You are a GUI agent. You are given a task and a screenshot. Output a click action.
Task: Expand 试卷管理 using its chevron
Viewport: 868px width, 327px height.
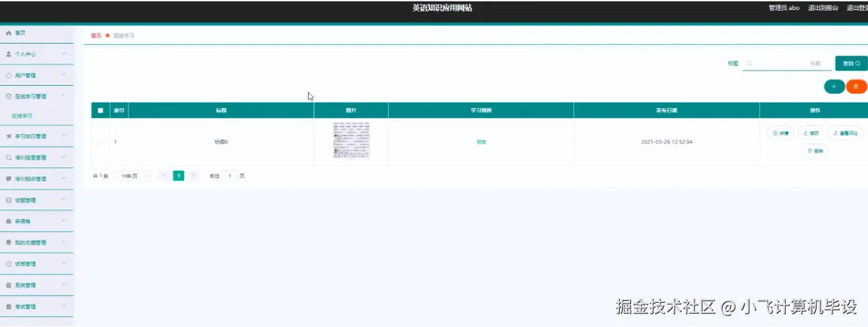coord(64,264)
